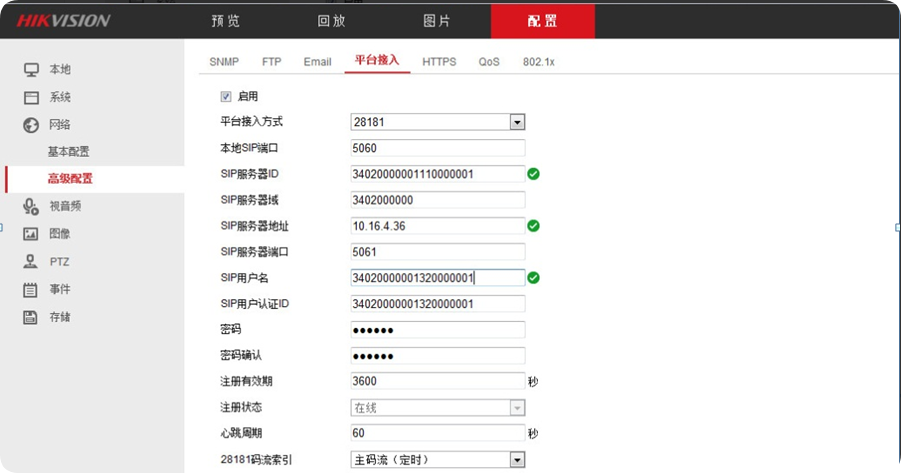
Task: Click the 本地SIP端口 field with 5060
Action: pyautogui.click(x=437, y=148)
